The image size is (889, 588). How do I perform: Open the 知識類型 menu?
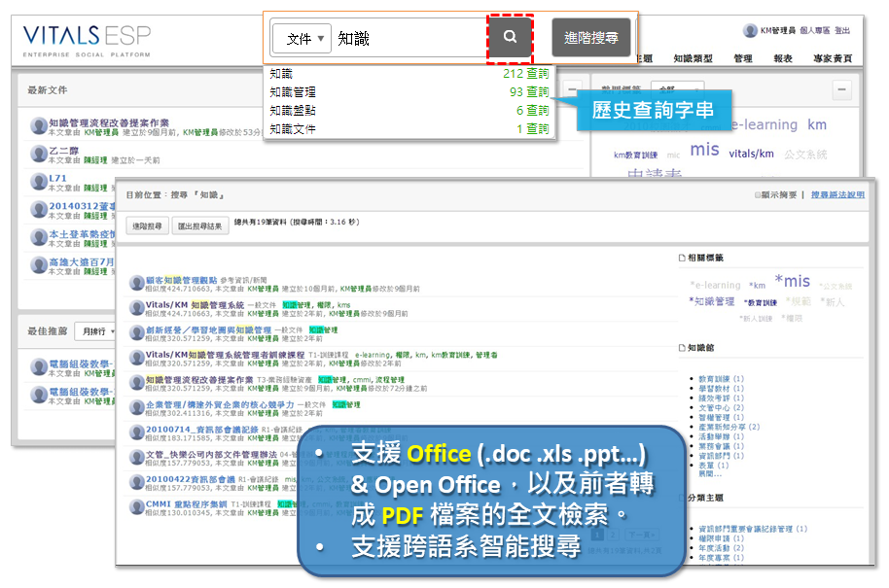693,58
